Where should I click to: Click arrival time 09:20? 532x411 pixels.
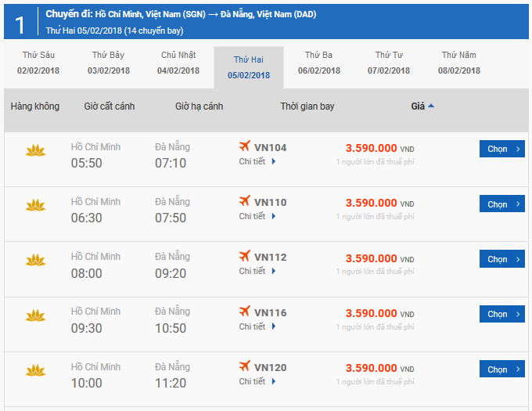click(x=171, y=273)
